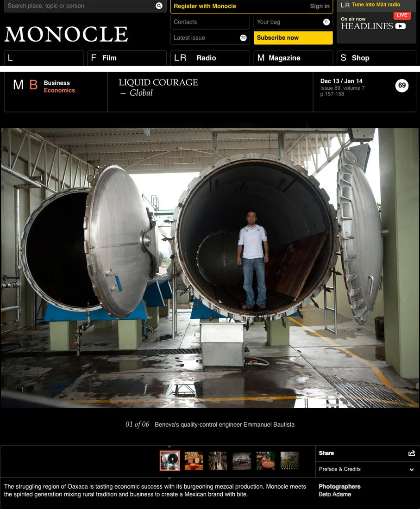Select the fourth gallery thumbnail
The height and width of the screenshot is (509, 420).
tap(242, 460)
